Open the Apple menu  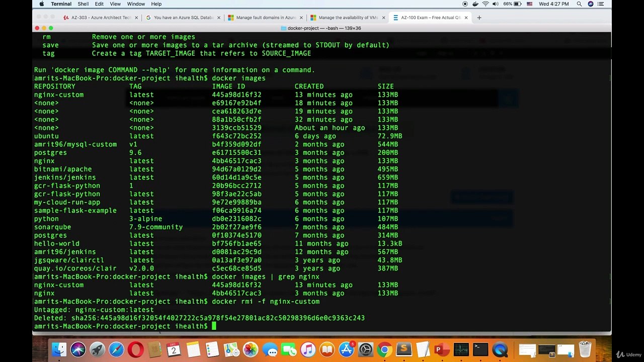pos(41,4)
